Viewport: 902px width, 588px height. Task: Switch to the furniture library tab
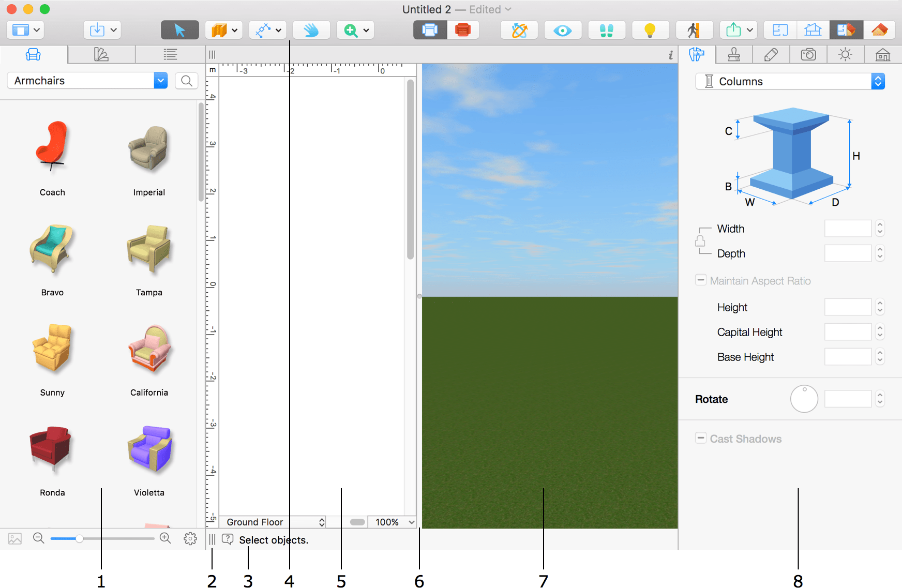(x=33, y=54)
